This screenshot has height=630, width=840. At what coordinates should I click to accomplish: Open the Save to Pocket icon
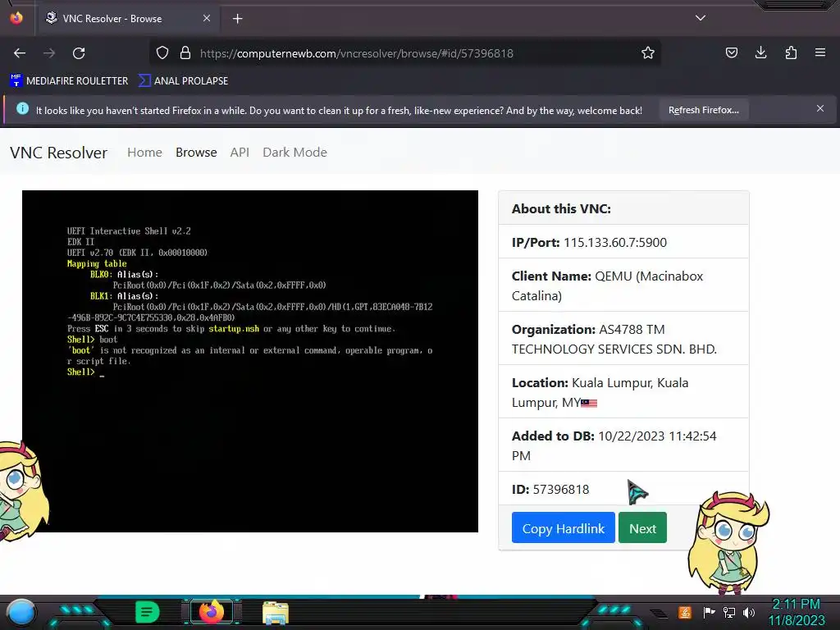[x=731, y=52]
